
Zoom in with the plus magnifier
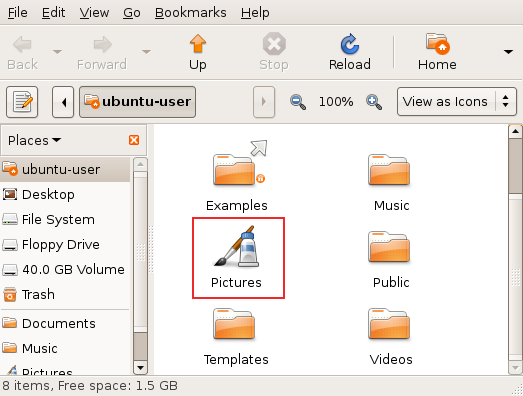click(374, 102)
